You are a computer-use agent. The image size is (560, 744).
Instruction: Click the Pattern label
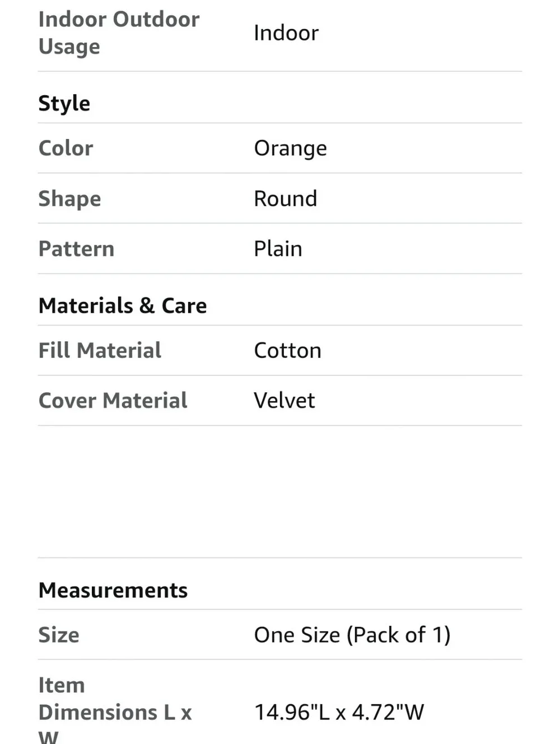coord(77,249)
